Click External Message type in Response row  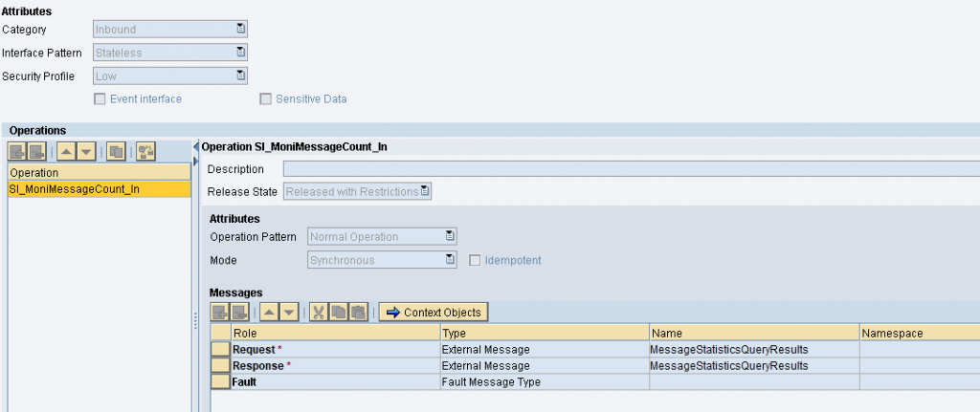[545, 365]
